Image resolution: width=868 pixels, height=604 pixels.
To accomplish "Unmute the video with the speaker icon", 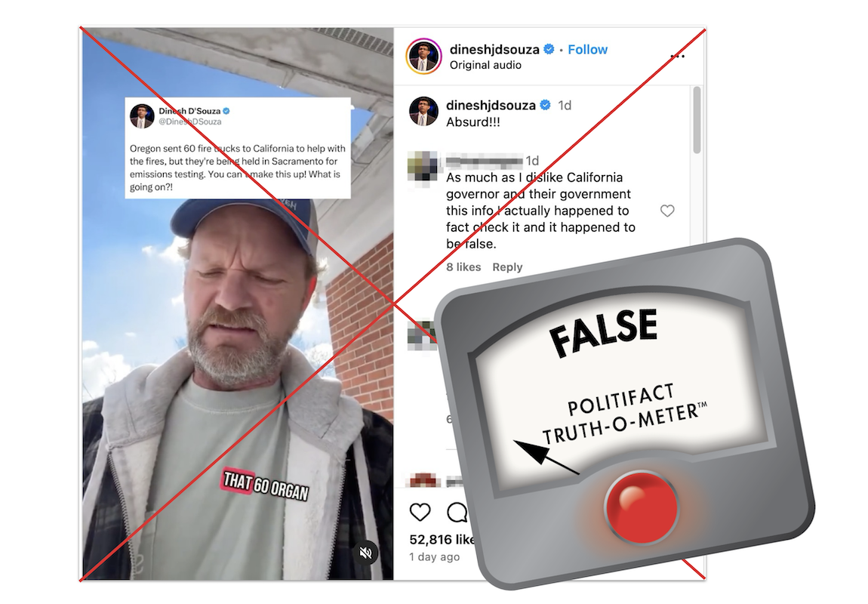I will [366, 552].
